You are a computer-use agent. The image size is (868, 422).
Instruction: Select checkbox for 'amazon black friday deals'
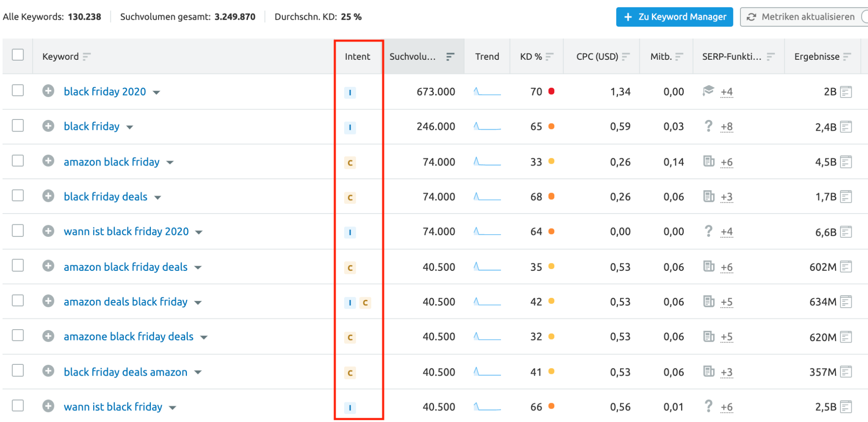(18, 265)
